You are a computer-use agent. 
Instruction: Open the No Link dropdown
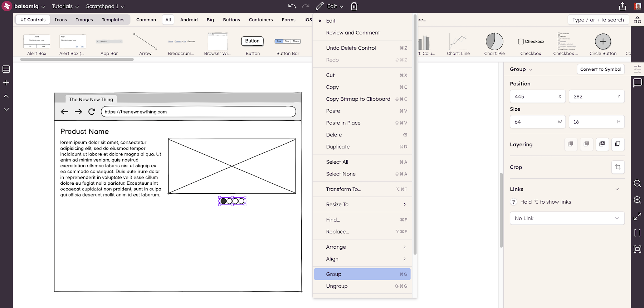pos(567,218)
